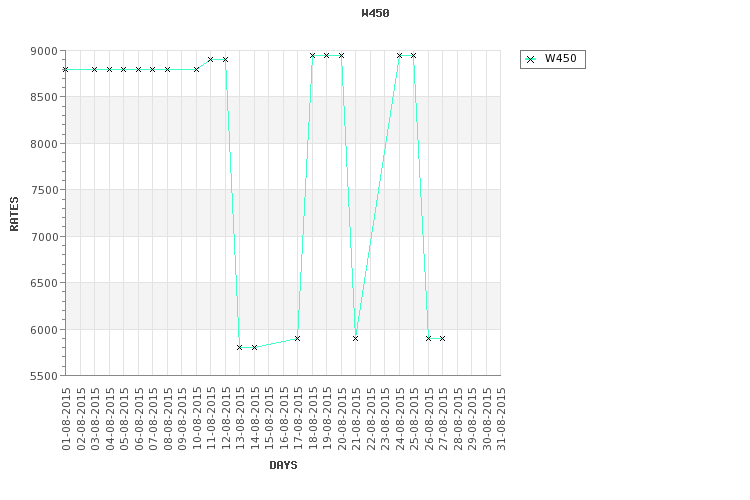750x500 pixels.
Task: Select the data point on 10-08-2015
Action: pos(196,69)
